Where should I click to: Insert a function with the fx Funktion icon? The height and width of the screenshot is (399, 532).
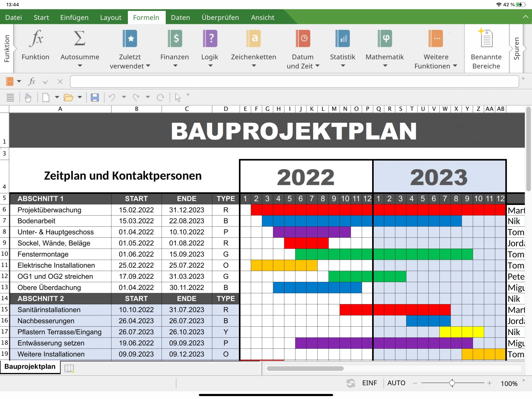coord(36,39)
